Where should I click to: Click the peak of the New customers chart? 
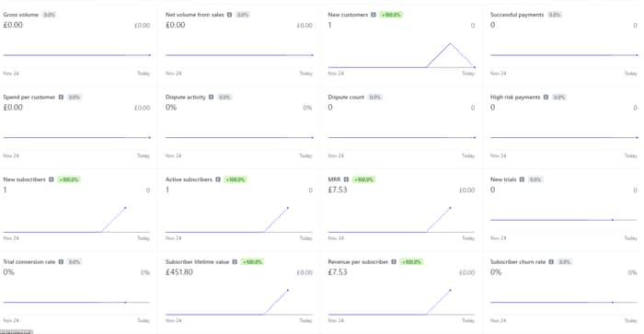[x=450, y=43]
